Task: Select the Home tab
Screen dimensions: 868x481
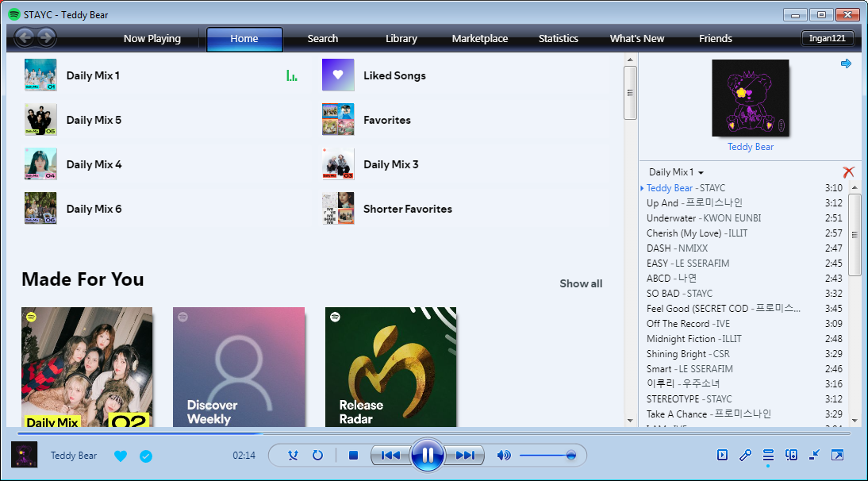Action: pyautogui.click(x=244, y=39)
